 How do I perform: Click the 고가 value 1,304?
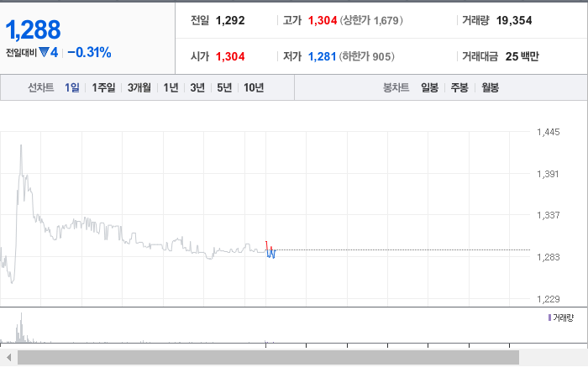tap(323, 20)
